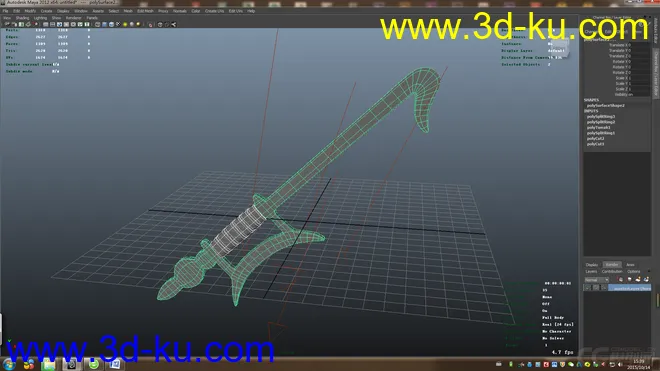The height and width of the screenshot is (371, 660).
Task: Click the viewport cube in the corner
Action: (560, 48)
